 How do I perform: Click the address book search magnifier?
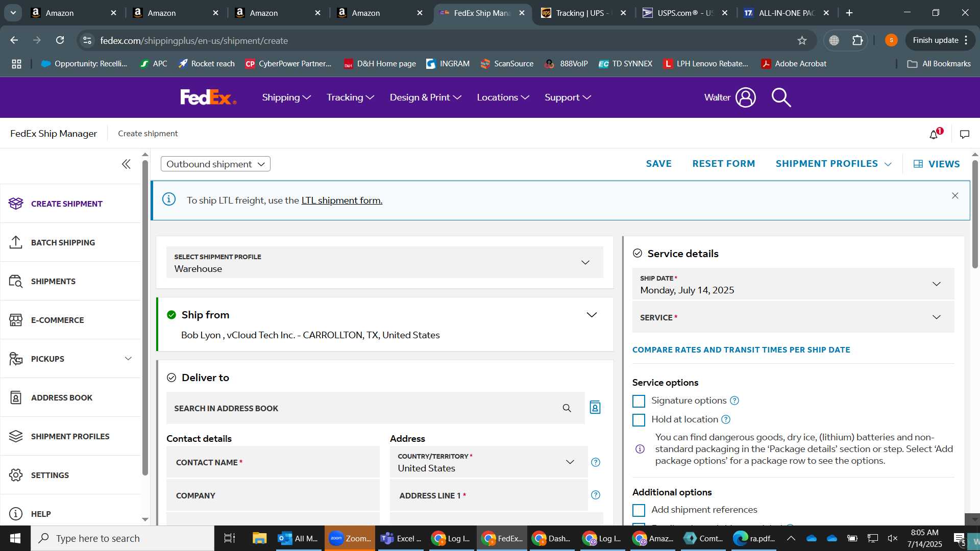(567, 408)
